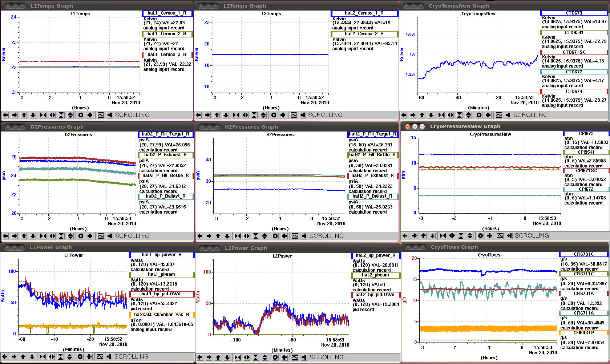
Task: Pan right in L1Temps Graph toolbar
Action: (15, 115)
